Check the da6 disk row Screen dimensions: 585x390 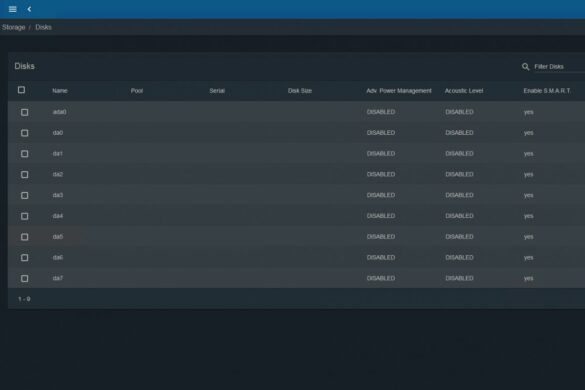(25, 258)
